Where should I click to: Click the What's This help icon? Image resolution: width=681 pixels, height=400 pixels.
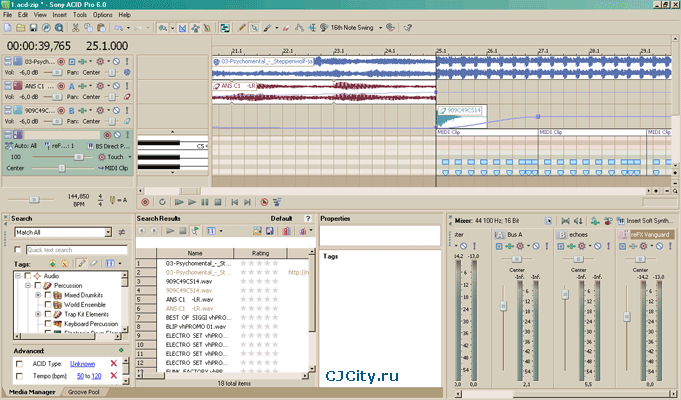click(407, 28)
